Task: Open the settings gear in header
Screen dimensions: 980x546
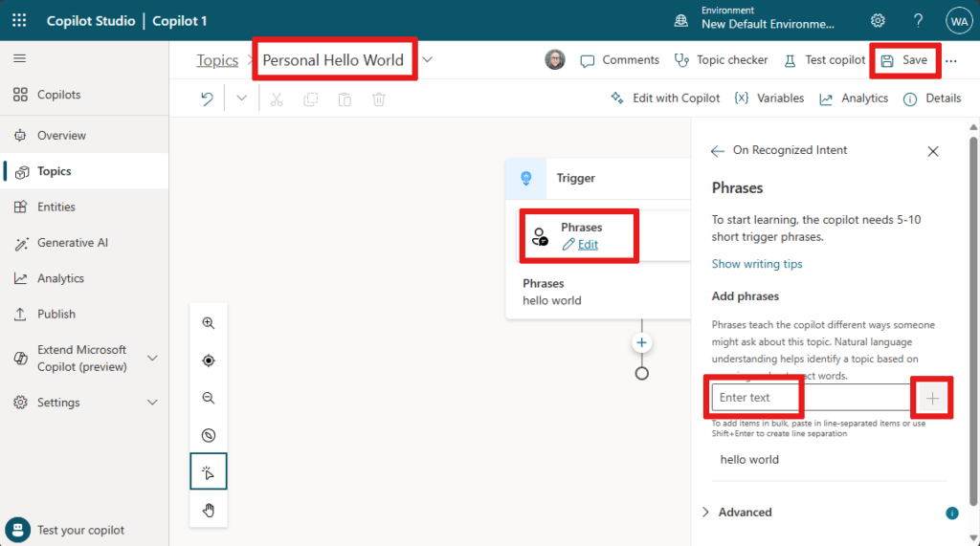Action: pyautogui.click(x=878, y=21)
